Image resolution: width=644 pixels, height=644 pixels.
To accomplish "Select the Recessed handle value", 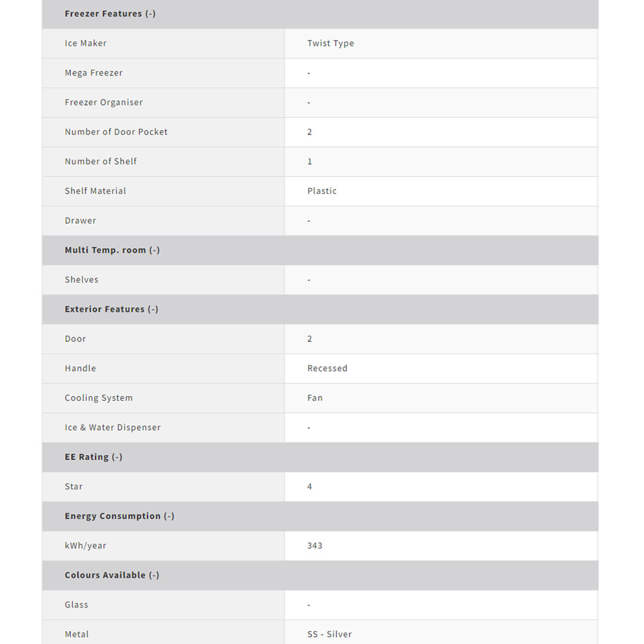I will [327, 369].
